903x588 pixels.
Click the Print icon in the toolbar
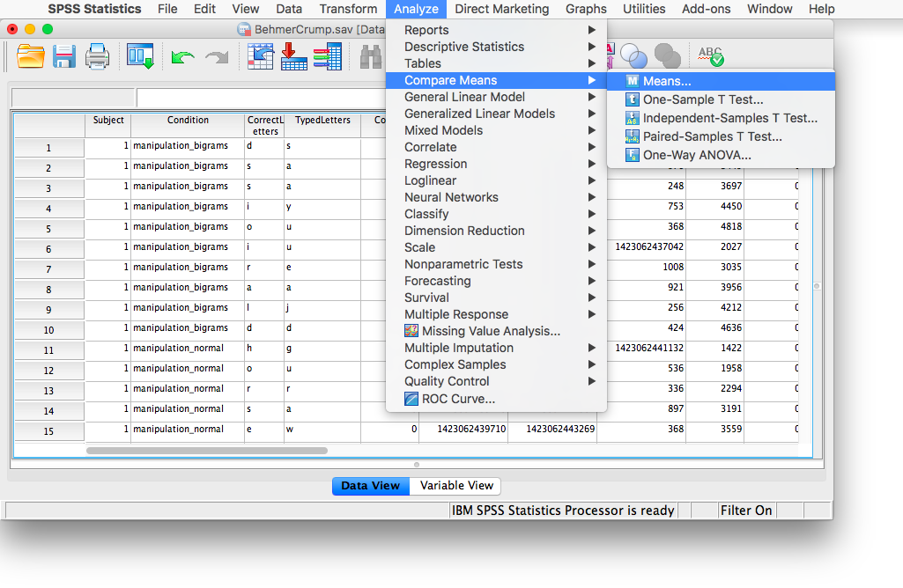click(x=97, y=57)
